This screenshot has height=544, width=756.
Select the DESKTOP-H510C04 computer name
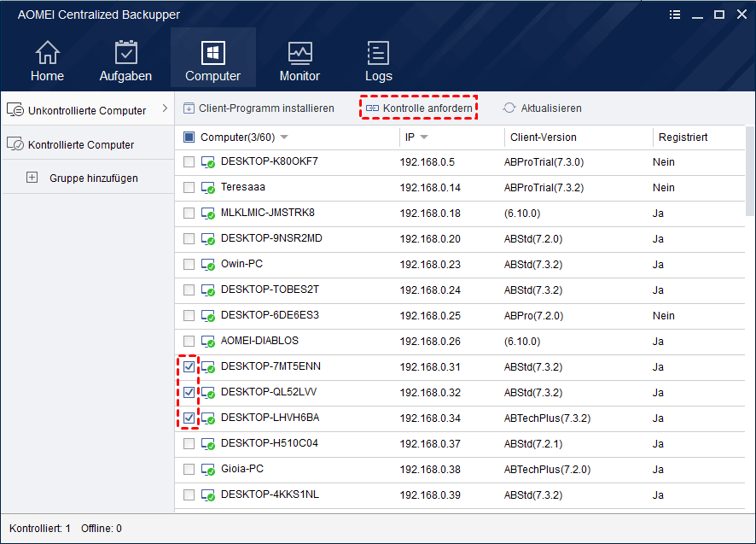270,443
